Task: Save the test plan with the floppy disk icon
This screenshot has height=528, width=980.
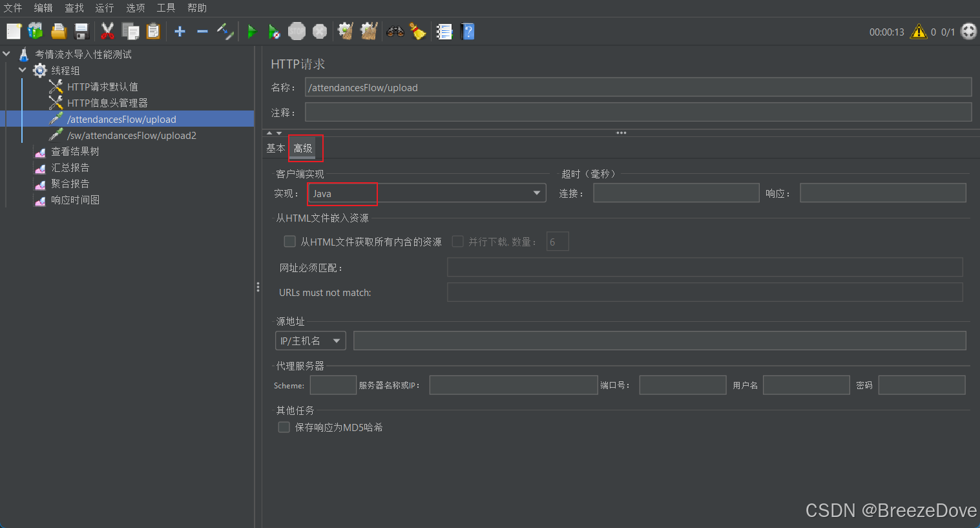Action: (80, 31)
